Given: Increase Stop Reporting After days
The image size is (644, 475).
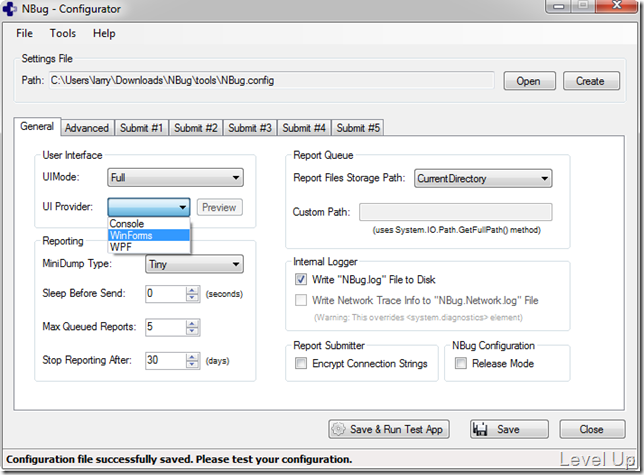Looking at the screenshot, I should (x=192, y=357).
